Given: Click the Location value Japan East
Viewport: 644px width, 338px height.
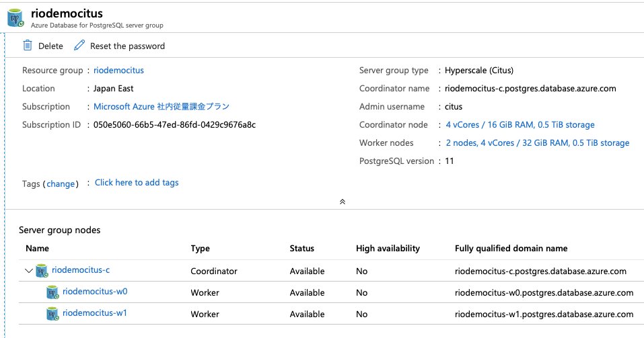Looking at the screenshot, I should click(113, 89).
